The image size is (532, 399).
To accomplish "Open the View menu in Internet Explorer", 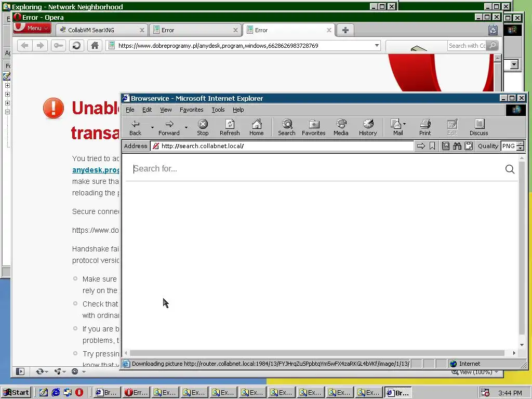I will coord(166,110).
